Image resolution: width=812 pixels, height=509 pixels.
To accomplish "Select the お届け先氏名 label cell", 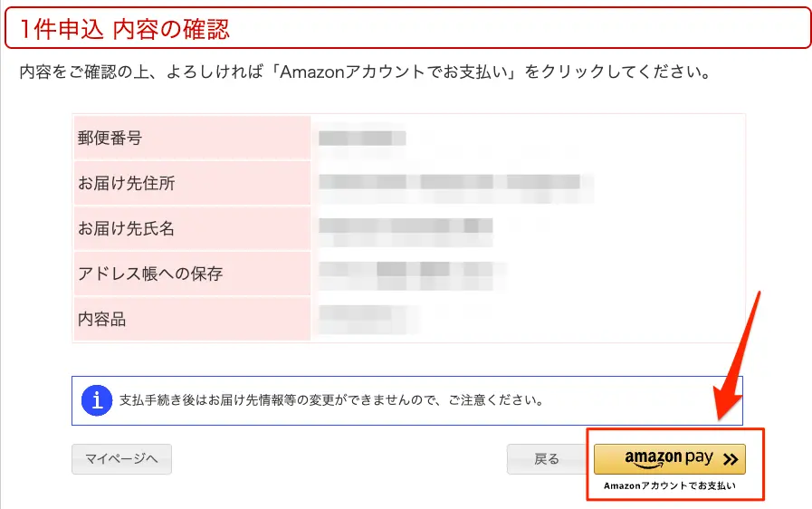I will point(191,228).
